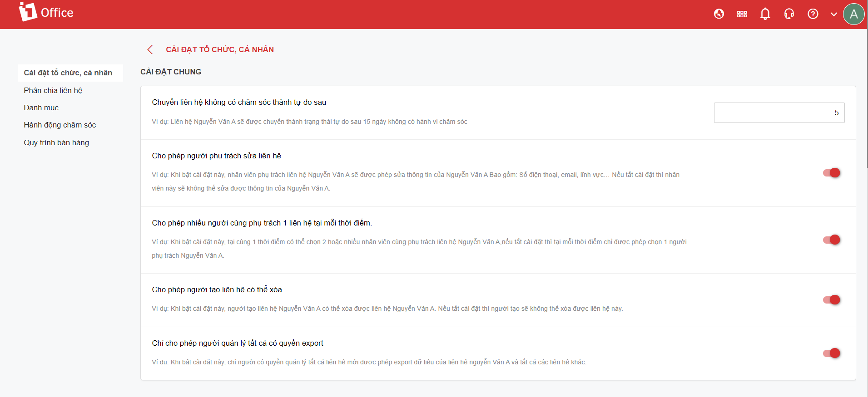Open 'Danh mục' in sidebar
The width and height of the screenshot is (868, 397).
point(41,108)
